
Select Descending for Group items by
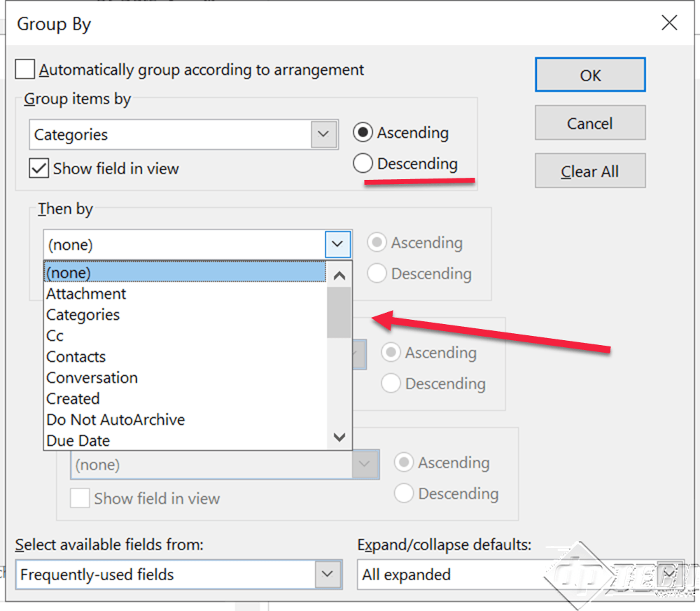point(363,163)
